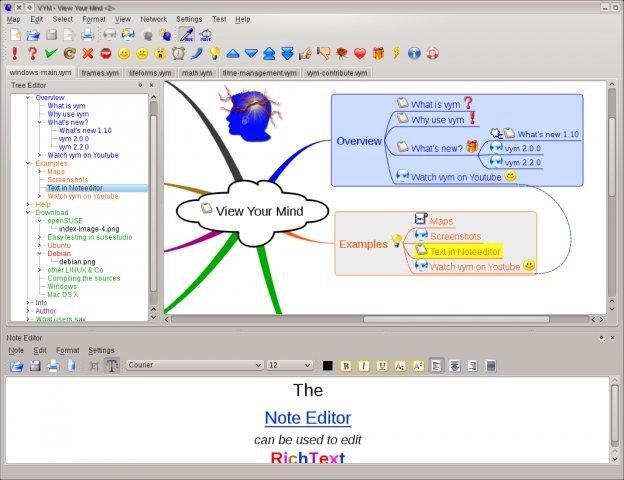This screenshot has width=624, height=480.
Task: Click the new map icon in the main toolbar
Action: [16, 35]
